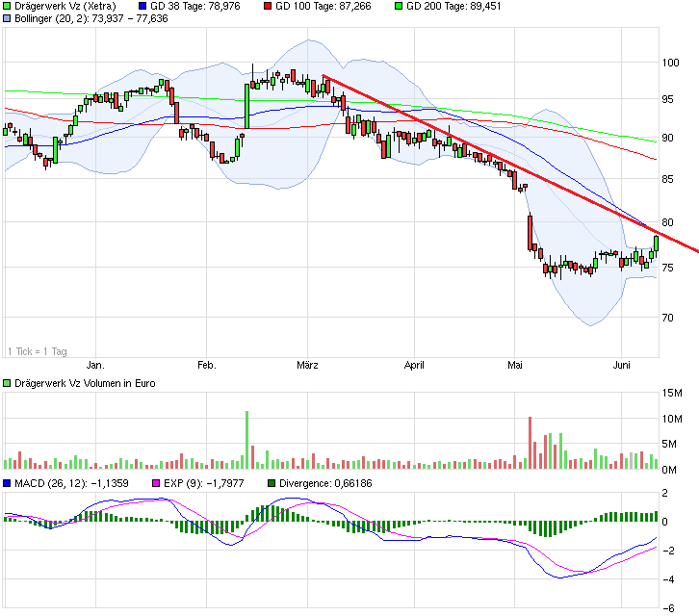Viewport: 699px width, 616px height.
Task: Click the green GD 200 Tage legend swatch
Action: (397, 6)
